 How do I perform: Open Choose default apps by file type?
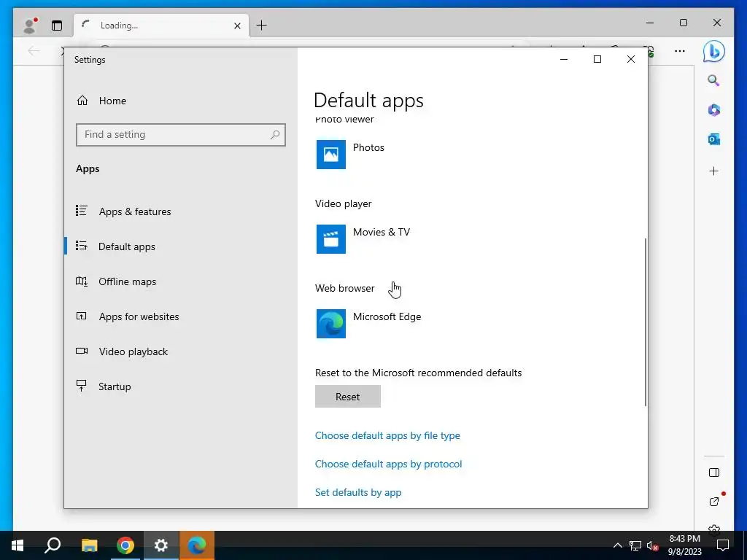[387, 436]
